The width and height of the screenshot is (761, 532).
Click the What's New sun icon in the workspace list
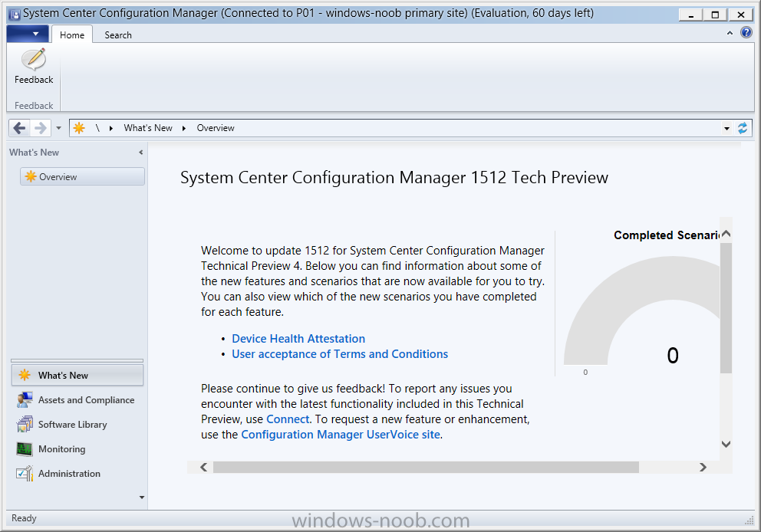click(25, 375)
